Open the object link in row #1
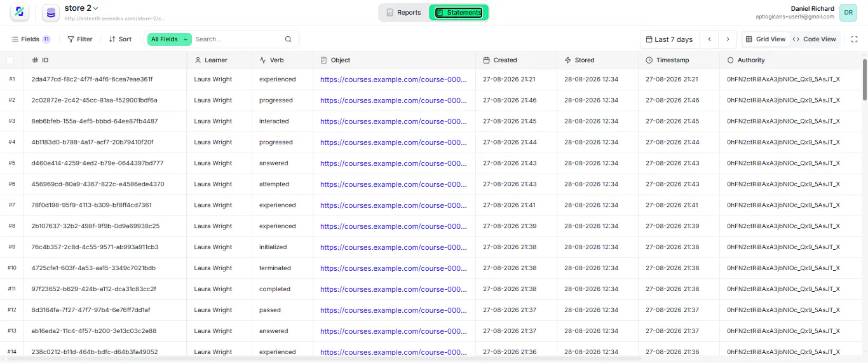This screenshot has width=868, height=363. click(x=393, y=80)
